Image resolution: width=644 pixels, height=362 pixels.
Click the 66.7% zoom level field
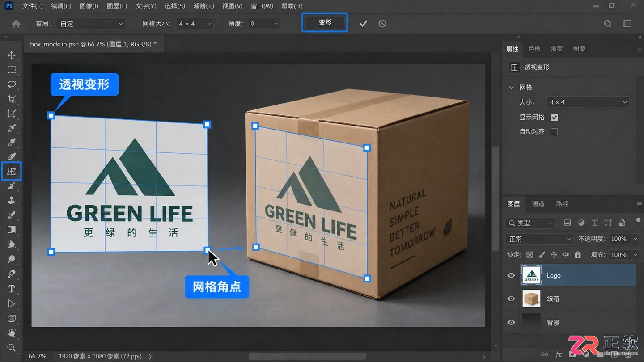(38, 356)
